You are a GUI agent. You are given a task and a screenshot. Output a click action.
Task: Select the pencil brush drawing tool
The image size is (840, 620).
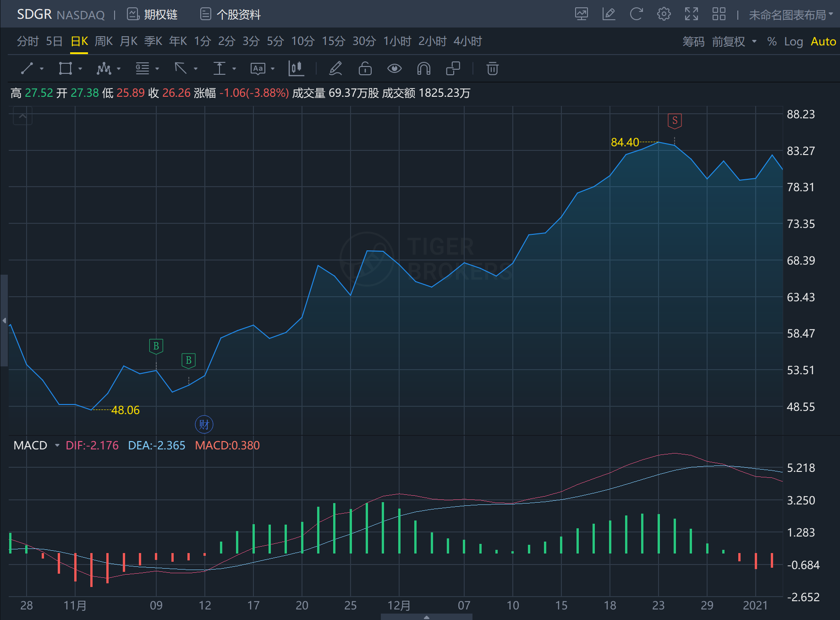pyautogui.click(x=335, y=69)
